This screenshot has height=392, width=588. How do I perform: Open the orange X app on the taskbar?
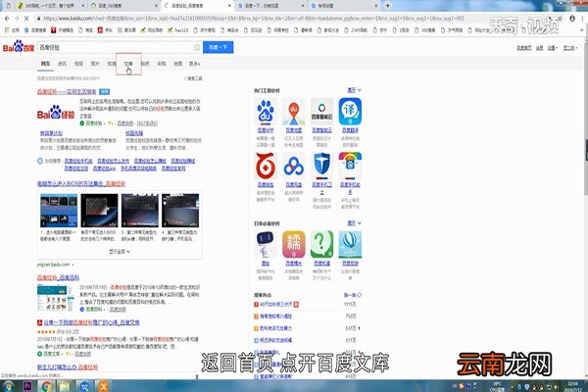coord(103,386)
